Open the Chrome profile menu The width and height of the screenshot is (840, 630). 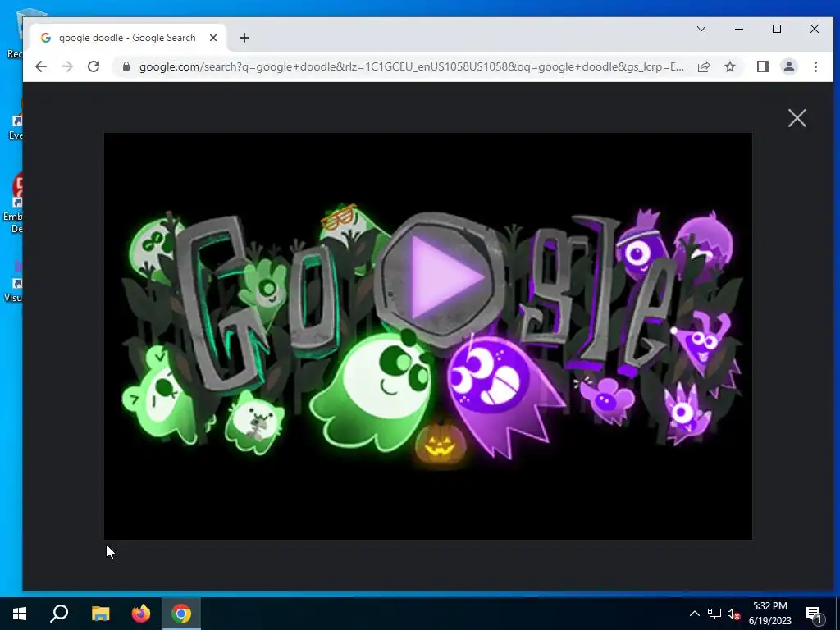point(789,66)
